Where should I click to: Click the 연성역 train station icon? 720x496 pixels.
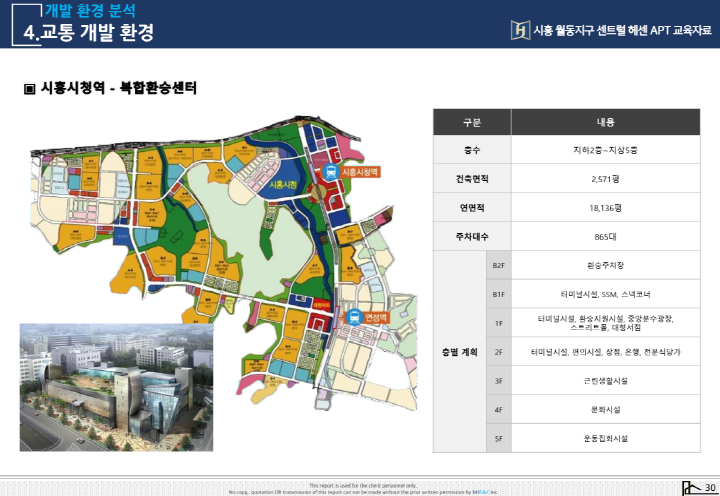coord(353,318)
